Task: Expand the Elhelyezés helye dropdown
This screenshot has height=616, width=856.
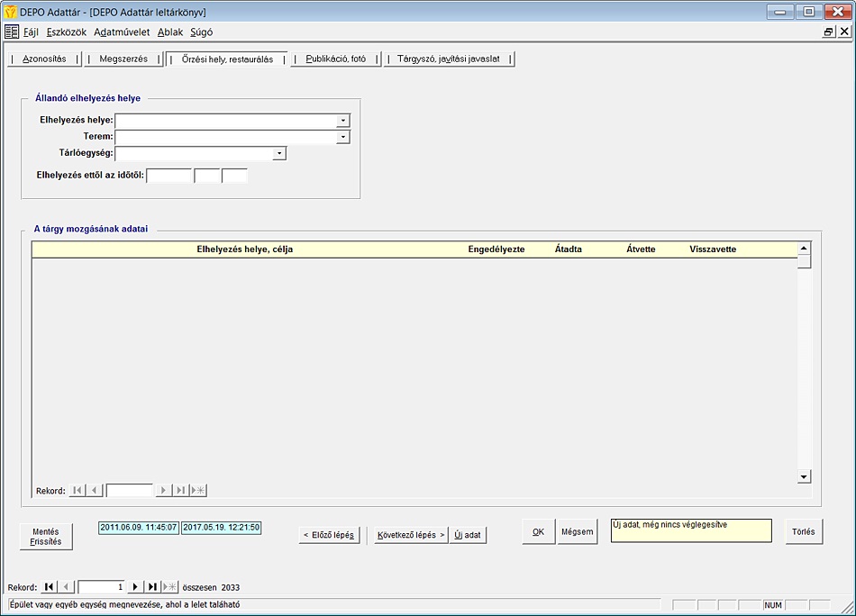Action: [342, 120]
